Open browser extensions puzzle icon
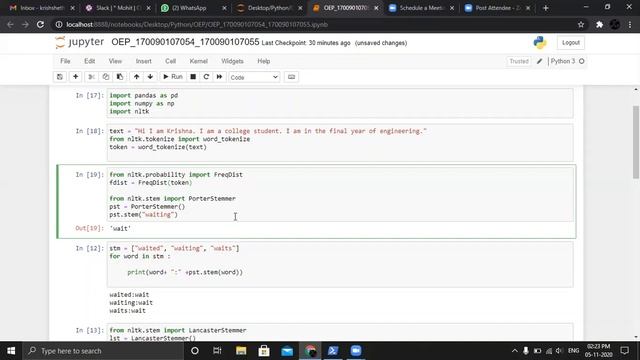The width and height of the screenshot is (640, 360). point(599,24)
